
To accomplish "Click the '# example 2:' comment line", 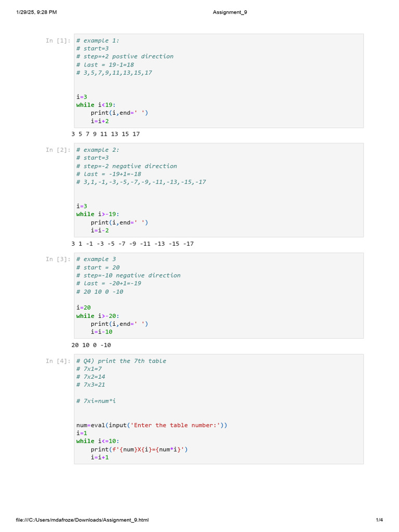I will [x=98, y=150].
